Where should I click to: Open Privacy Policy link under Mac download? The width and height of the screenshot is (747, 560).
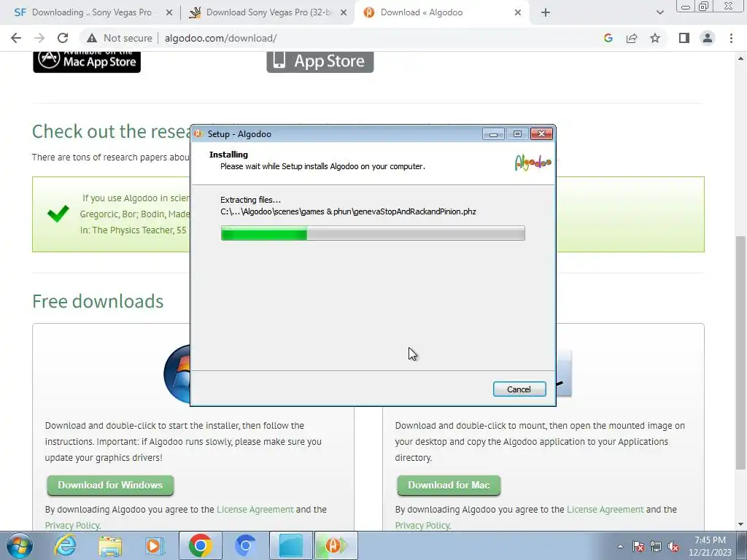point(422,525)
